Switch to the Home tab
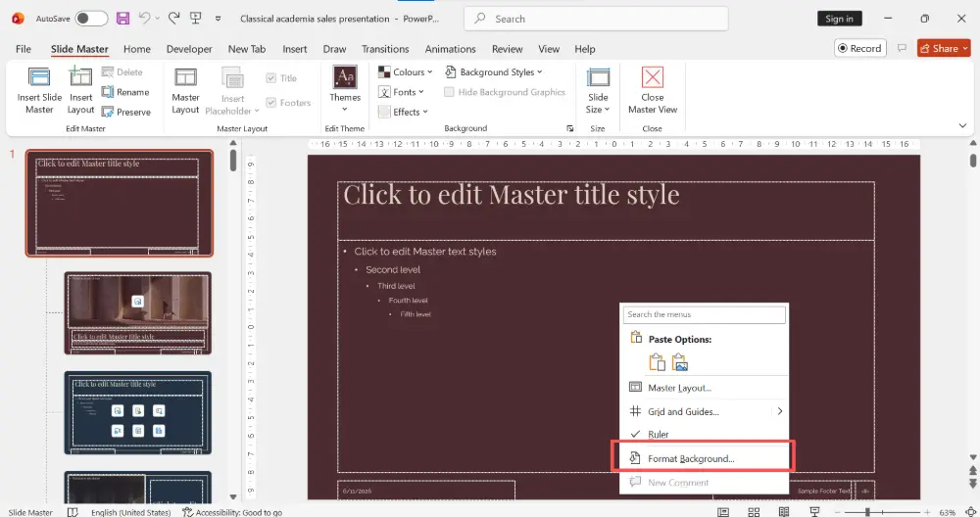Screen dimensions: 980x517 (x=137, y=49)
